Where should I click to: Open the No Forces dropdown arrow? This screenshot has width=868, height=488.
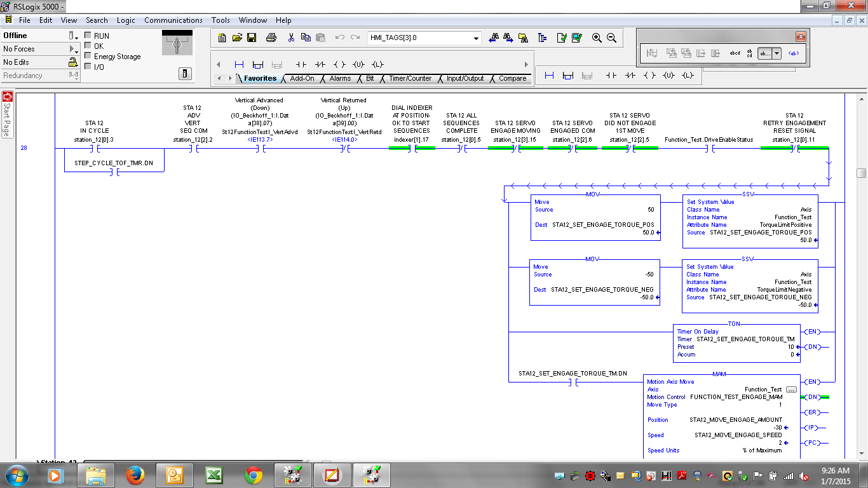pyautogui.click(x=73, y=49)
